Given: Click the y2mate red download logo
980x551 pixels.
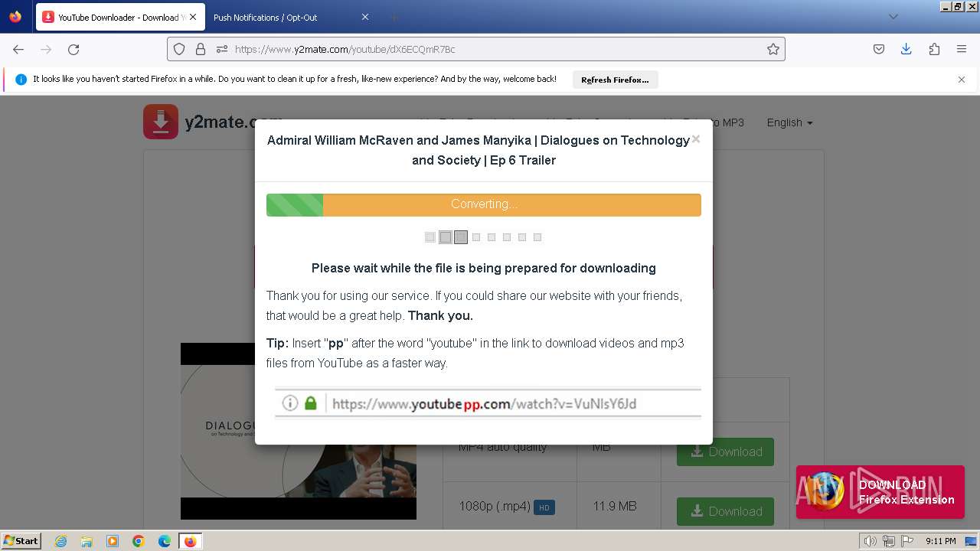Looking at the screenshot, I should [x=161, y=122].
